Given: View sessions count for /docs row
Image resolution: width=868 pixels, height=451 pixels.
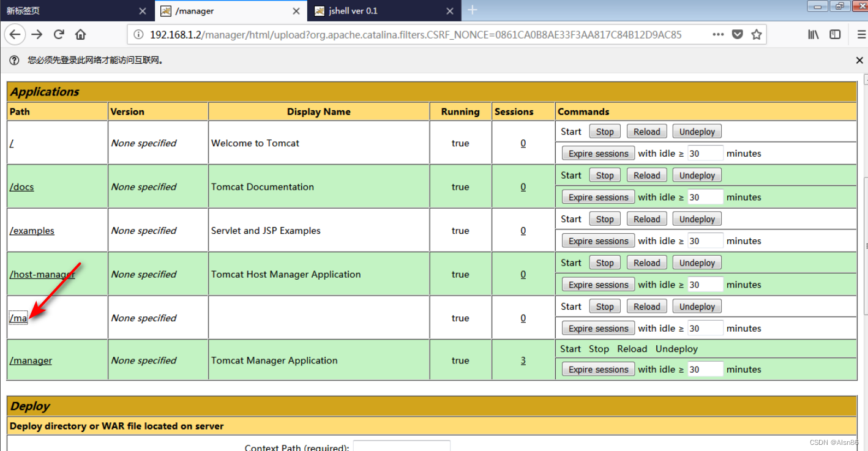Looking at the screenshot, I should pos(523,187).
